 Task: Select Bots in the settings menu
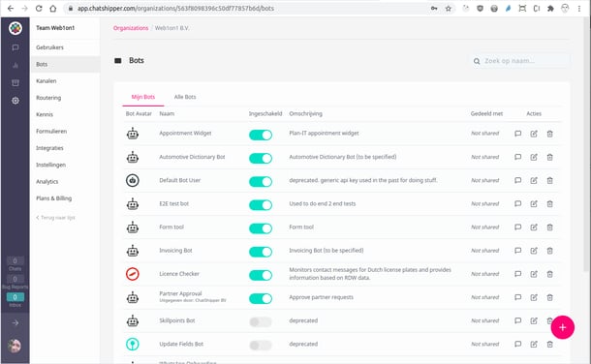tap(65, 64)
